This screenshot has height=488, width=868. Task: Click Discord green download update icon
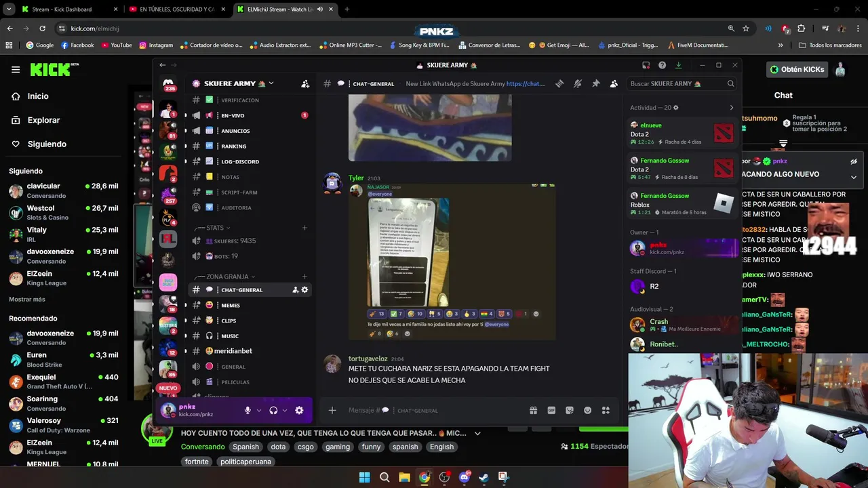[678, 65]
